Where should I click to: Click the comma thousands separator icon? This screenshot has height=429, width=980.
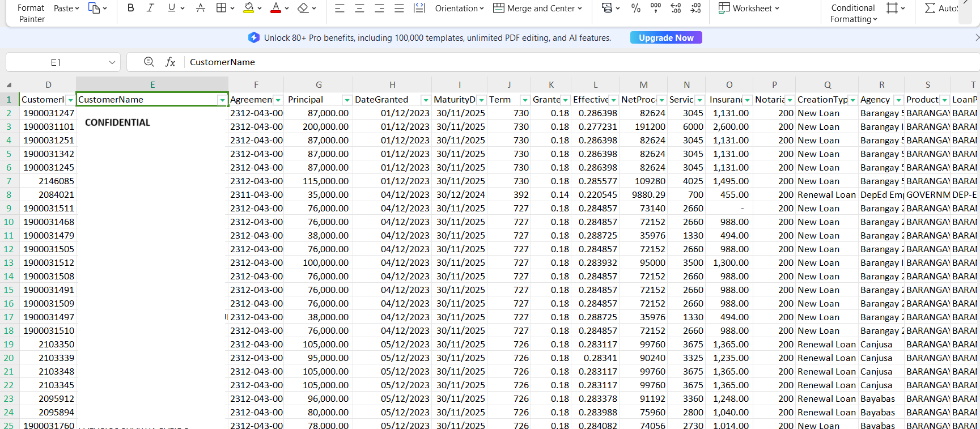coord(656,8)
